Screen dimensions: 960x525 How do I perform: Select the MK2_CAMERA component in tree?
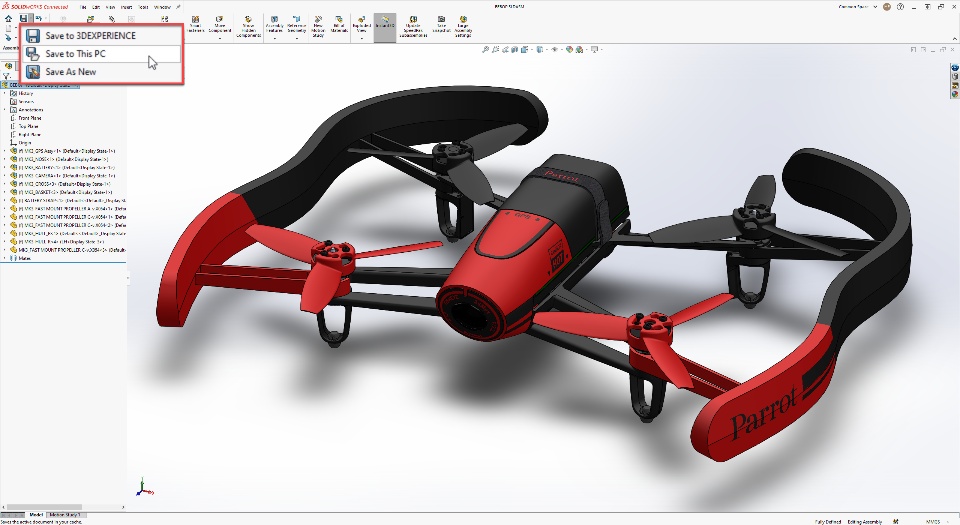pyautogui.click(x=64, y=176)
